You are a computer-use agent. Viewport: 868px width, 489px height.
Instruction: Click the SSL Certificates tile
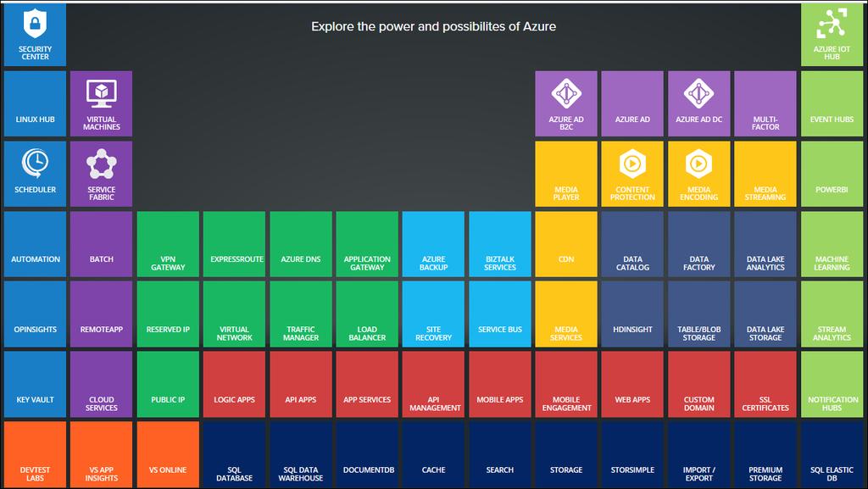(x=765, y=385)
